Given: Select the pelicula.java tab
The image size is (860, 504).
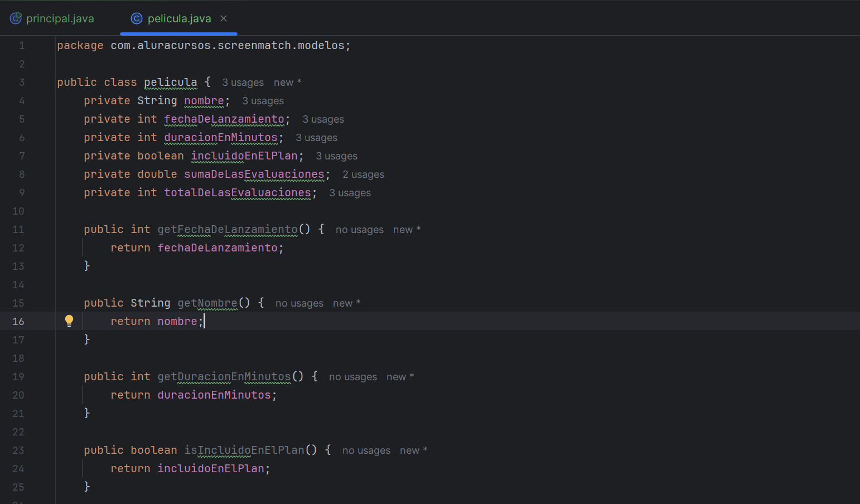Looking at the screenshot, I should 179,18.
